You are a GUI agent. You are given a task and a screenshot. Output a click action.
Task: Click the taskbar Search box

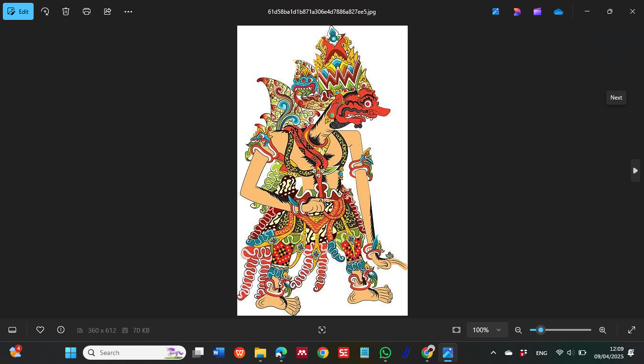click(134, 353)
